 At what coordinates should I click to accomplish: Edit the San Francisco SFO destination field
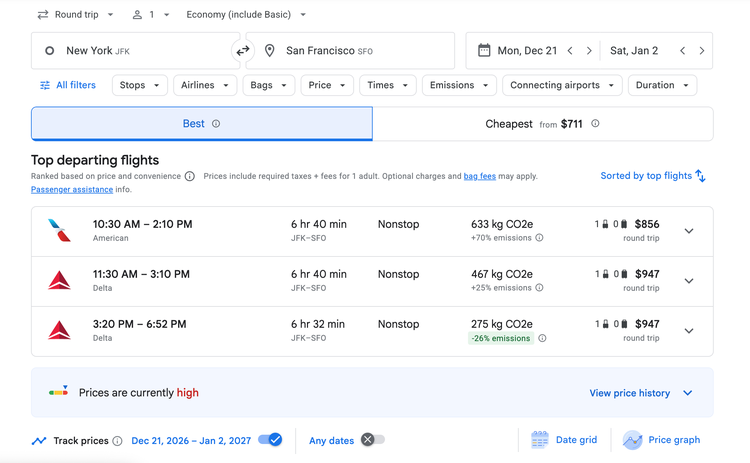coord(350,51)
